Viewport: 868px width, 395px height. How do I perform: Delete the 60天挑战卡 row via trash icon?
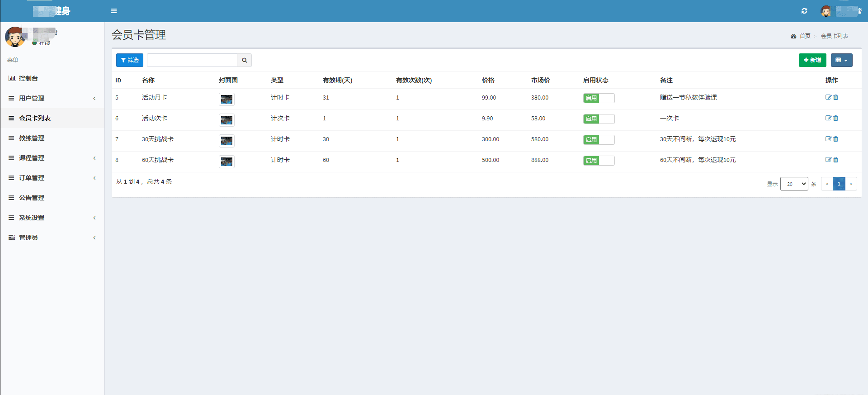click(836, 160)
